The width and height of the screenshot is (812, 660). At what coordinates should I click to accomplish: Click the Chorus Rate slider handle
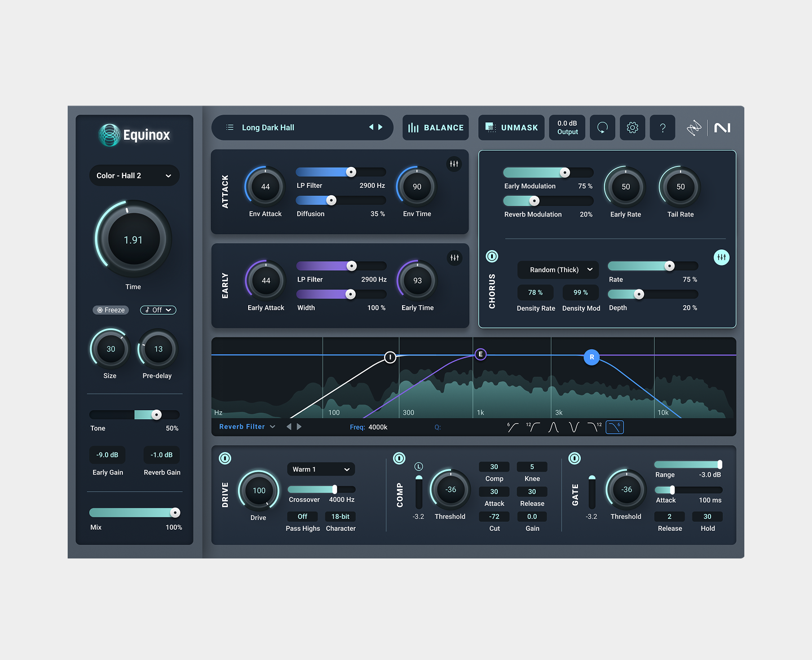tap(669, 266)
